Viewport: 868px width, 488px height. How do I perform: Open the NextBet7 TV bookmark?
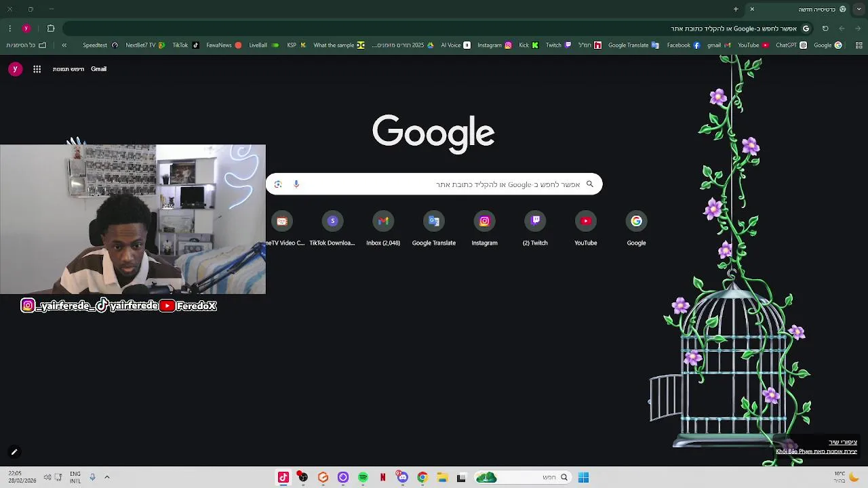click(146, 45)
